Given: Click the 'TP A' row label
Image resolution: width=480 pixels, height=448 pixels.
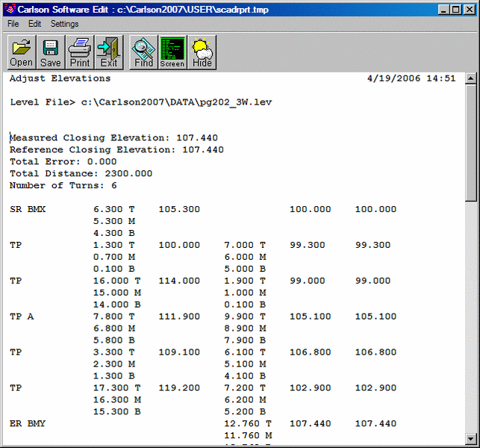Looking at the screenshot, I should tap(22, 317).
